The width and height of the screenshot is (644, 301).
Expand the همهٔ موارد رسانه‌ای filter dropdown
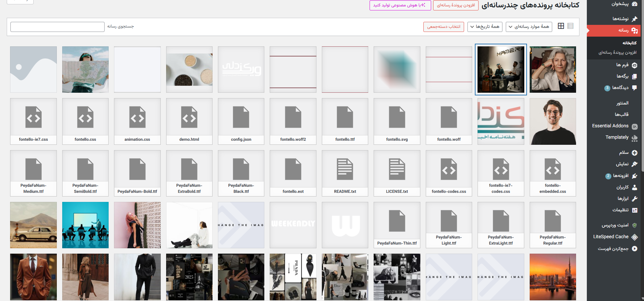529,27
